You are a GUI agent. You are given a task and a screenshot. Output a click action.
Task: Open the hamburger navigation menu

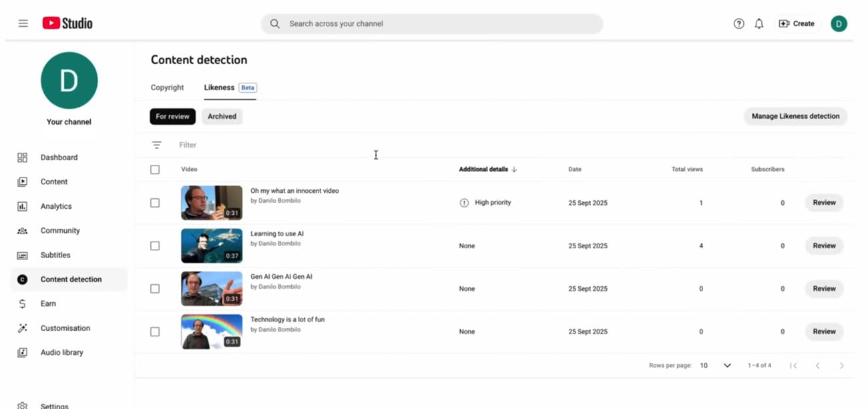23,23
